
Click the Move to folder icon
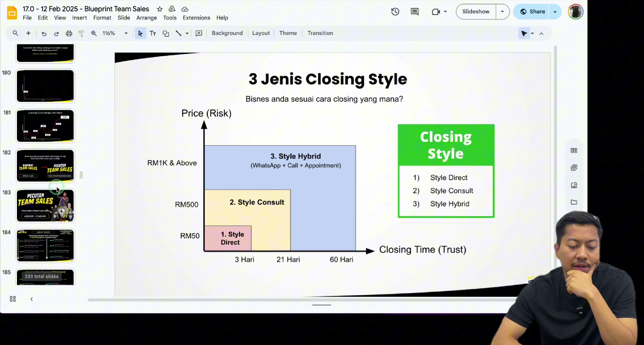tap(172, 9)
